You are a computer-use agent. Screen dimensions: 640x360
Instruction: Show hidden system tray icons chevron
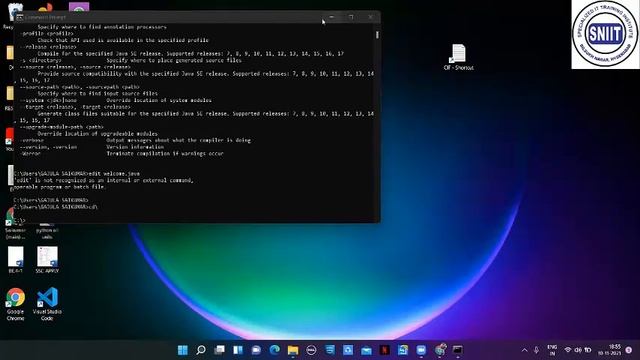tap(524, 350)
